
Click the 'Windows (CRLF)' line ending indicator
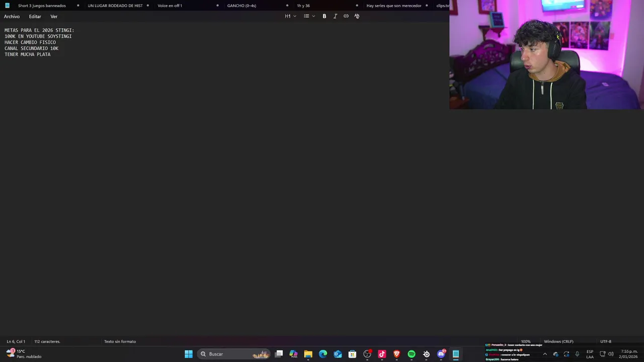click(558, 341)
